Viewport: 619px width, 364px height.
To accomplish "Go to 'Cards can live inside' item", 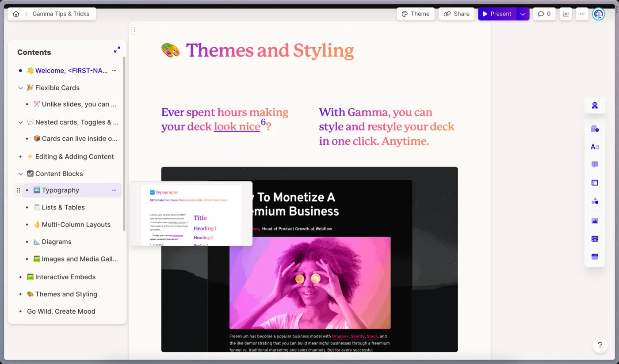I will pos(75,139).
